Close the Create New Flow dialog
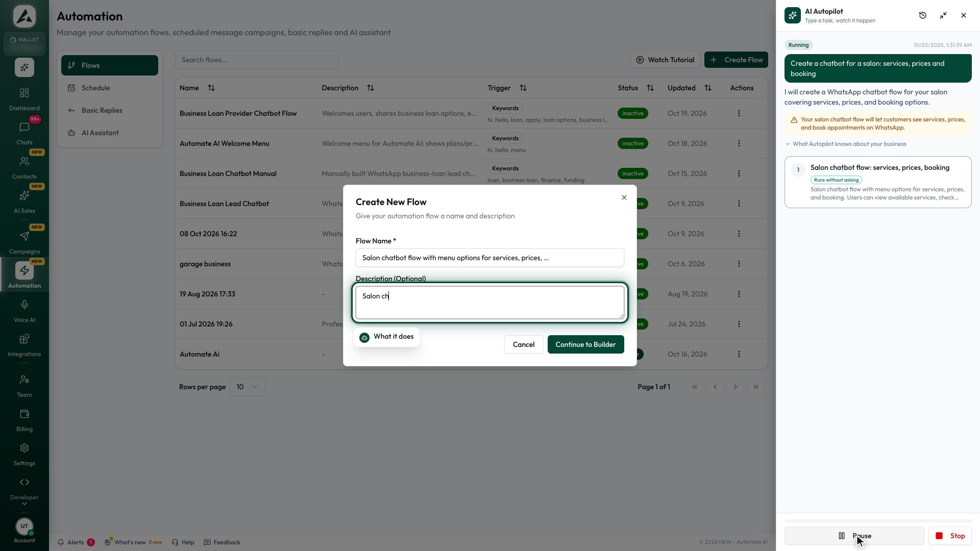Viewport: 980px width, 551px height. click(624, 197)
